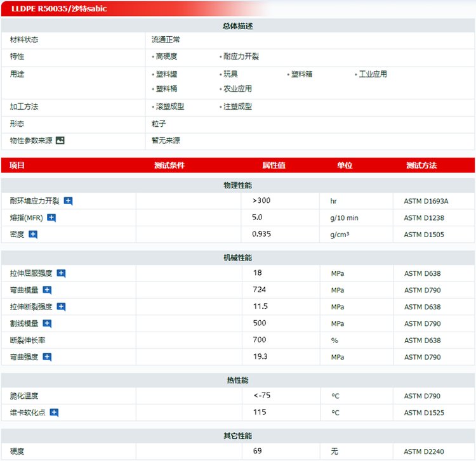
Task: Click the <-75 brittleness temperature value
Action: (262, 395)
